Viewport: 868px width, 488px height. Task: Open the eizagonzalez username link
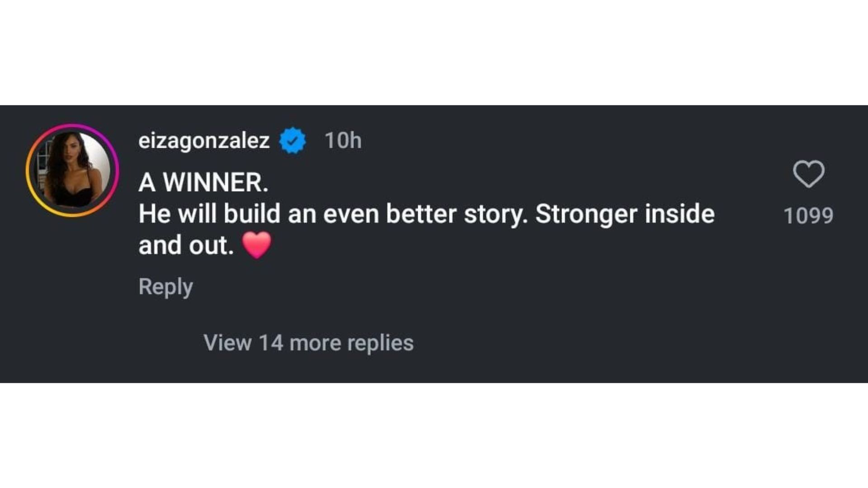point(204,141)
